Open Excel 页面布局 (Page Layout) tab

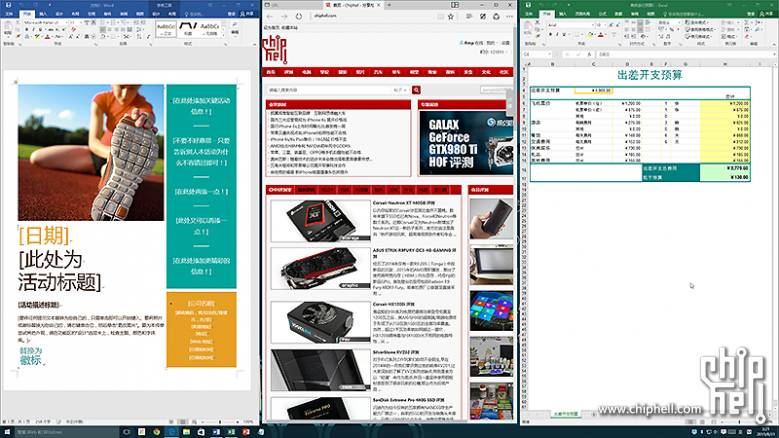point(584,13)
